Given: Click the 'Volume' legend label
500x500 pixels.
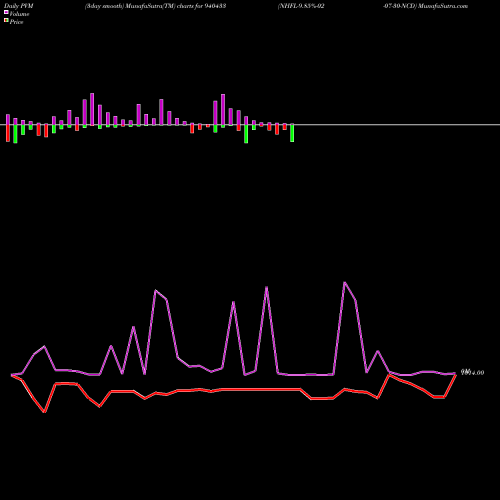Looking at the screenshot, I should click(x=19, y=14).
